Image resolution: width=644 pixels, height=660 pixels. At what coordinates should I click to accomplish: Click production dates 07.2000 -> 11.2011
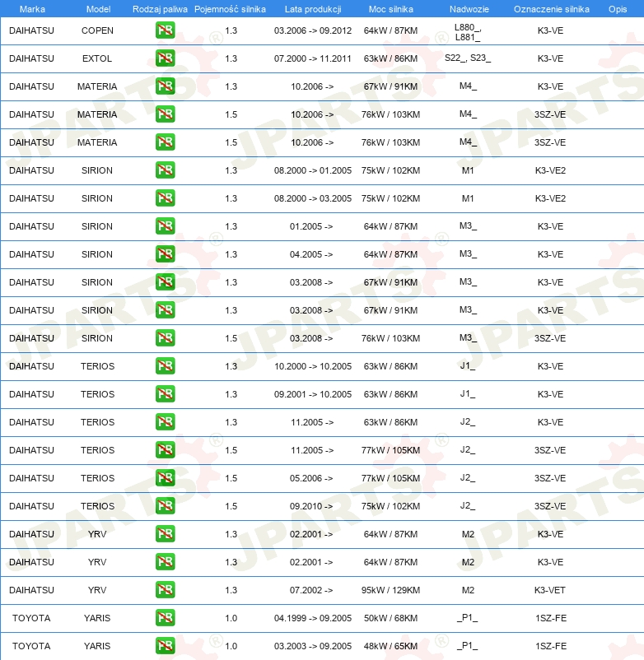[312, 58]
